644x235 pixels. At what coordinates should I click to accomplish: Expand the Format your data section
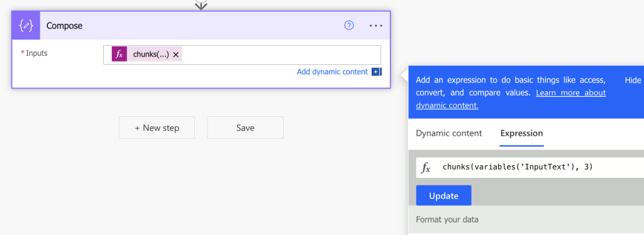coord(447,219)
